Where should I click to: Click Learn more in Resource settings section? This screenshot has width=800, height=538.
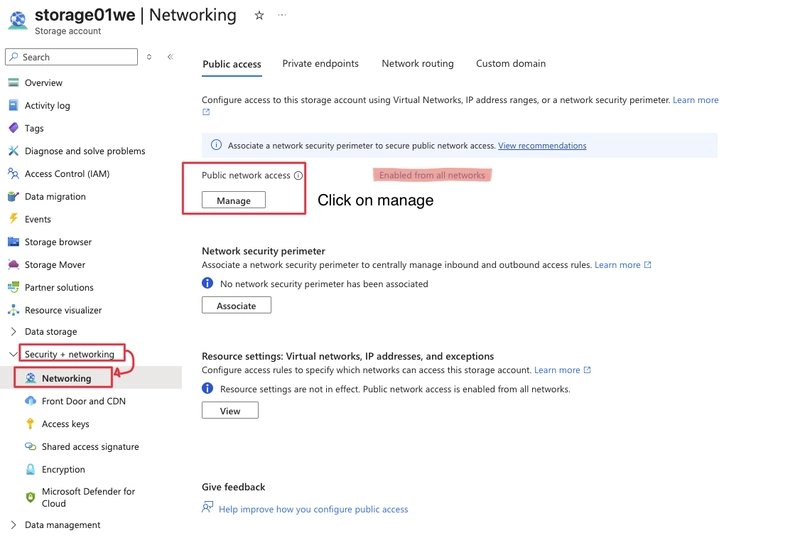coord(557,370)
